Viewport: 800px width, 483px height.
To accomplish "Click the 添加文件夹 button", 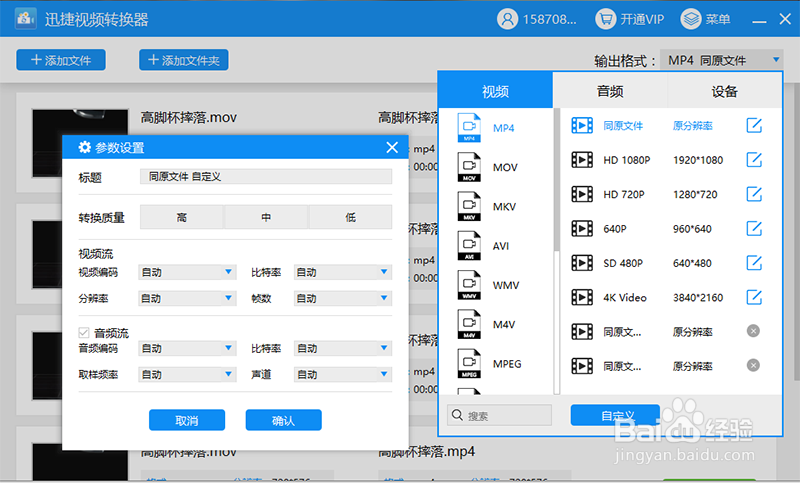I will [184, 60].
